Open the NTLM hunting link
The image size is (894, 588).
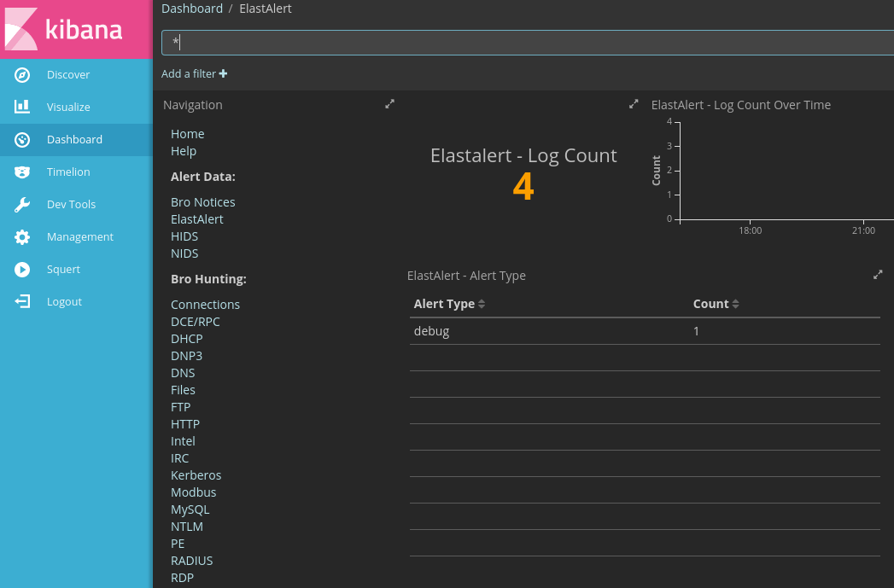187,527
